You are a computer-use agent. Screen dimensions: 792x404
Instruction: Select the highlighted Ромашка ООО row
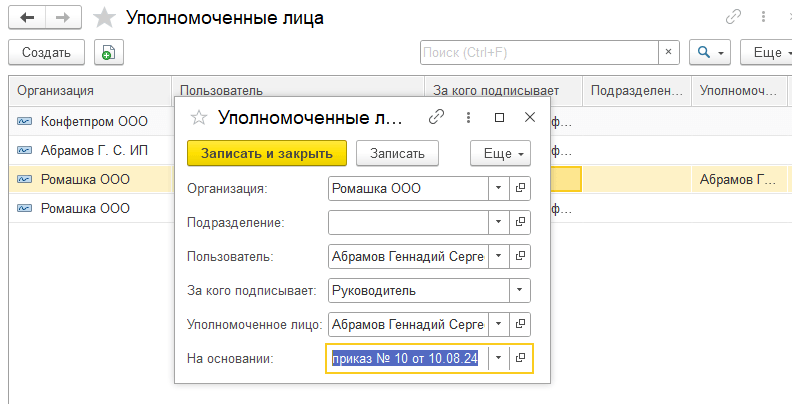(91, 179)
